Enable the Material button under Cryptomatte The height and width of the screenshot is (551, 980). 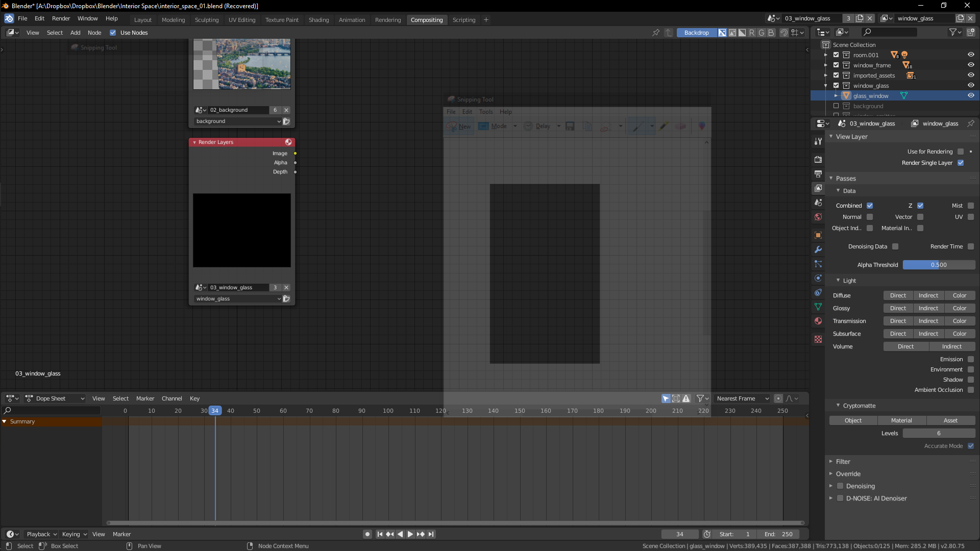coord(901,420)
